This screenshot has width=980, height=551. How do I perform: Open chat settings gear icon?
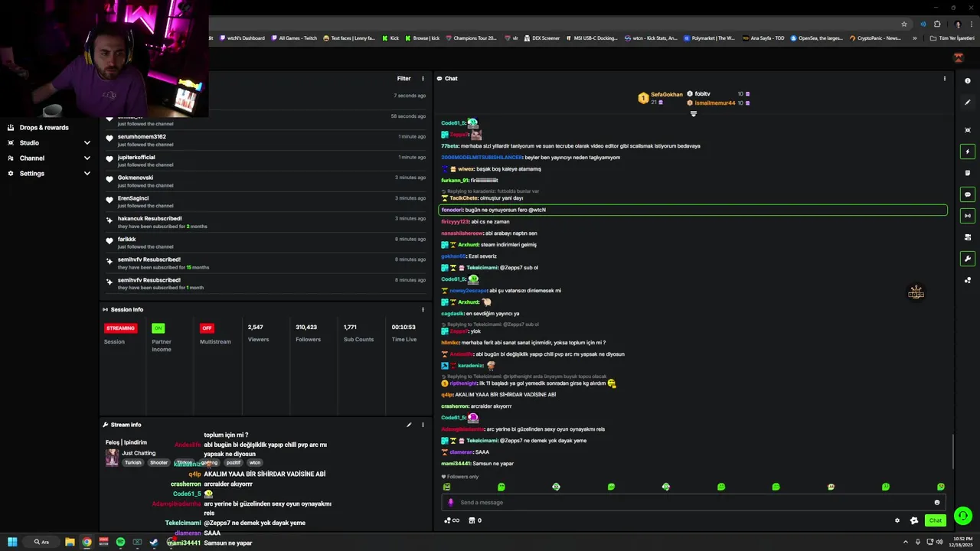pos(897,520)
